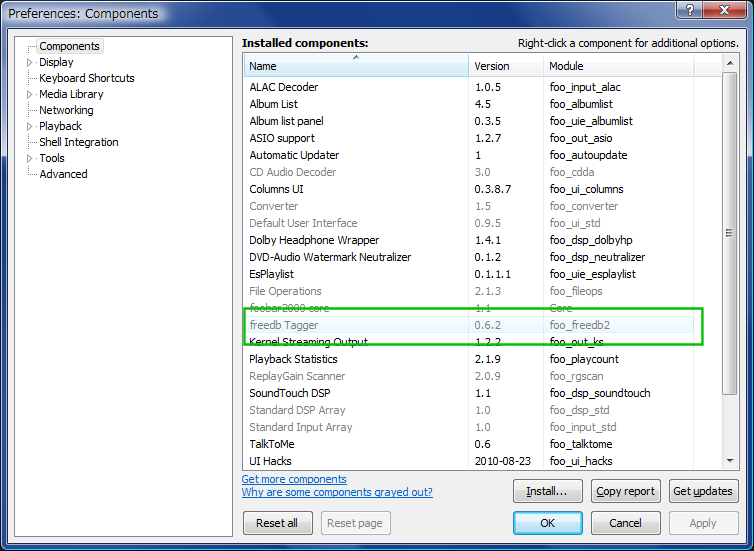This screenshot has height=551, width=754.
Task: Click the 2010-08-23 version cell
Action: [x=503, y=461]
